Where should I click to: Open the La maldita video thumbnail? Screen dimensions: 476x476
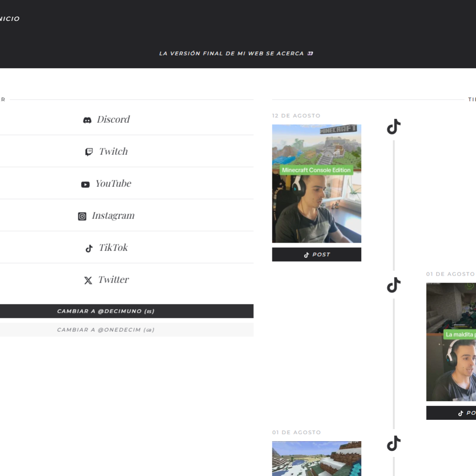point(451,342)
